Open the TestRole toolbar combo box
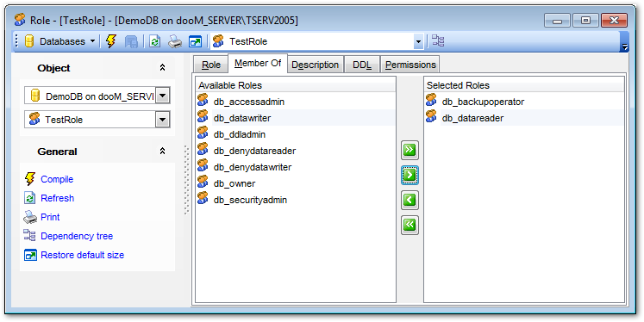 tap(418, 41)
